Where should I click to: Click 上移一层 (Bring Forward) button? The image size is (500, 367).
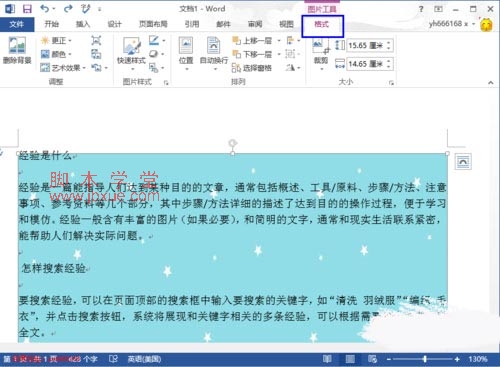[252, 41]
